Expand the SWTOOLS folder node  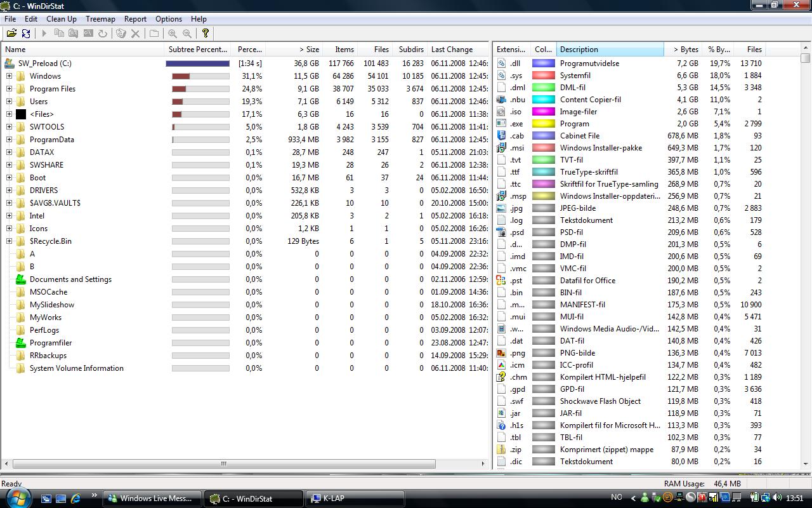pos(9,127)
